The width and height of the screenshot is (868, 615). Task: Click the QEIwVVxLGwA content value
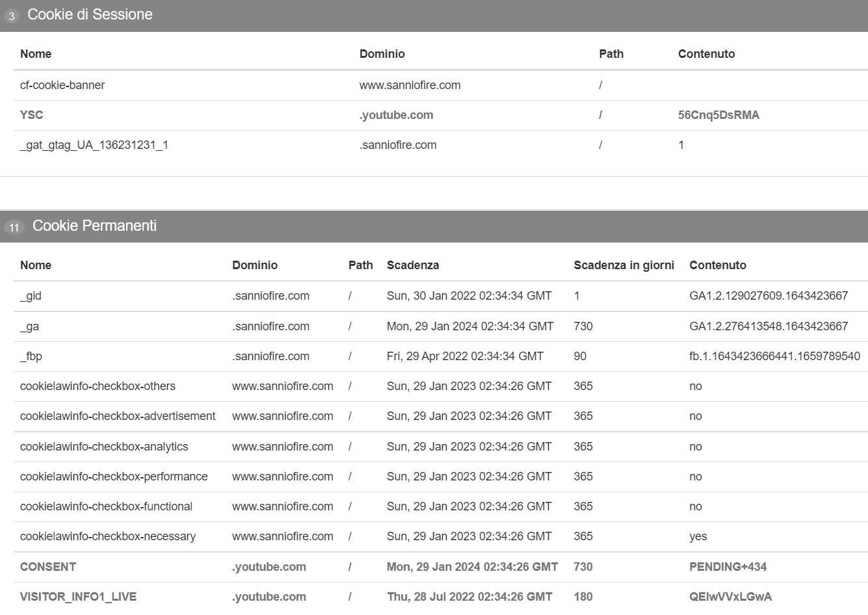[x=730, y=597]
